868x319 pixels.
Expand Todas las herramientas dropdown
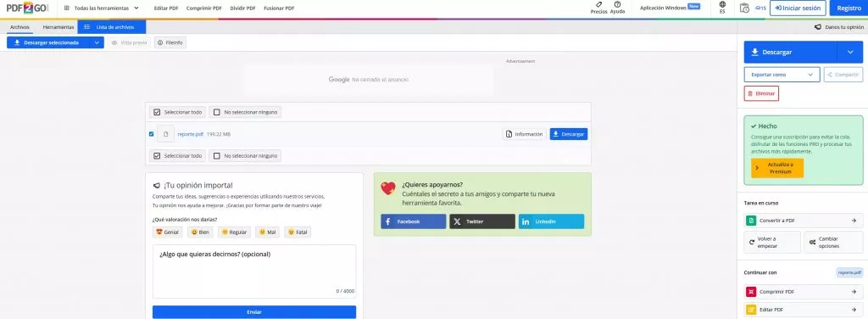(102, 8)
